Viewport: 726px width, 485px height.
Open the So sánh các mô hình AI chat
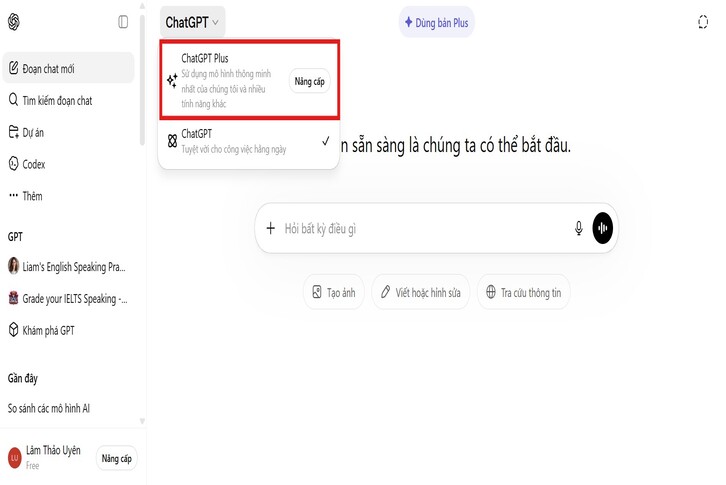[x=69, y=408]
